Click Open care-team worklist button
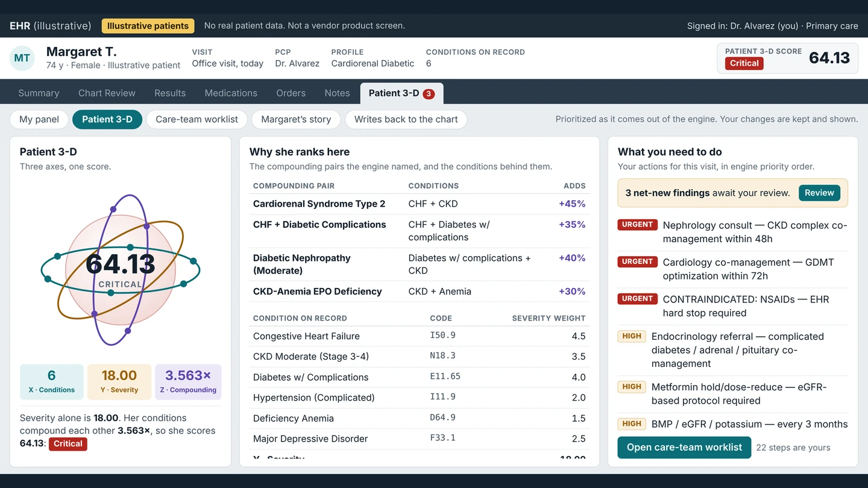 684,447
